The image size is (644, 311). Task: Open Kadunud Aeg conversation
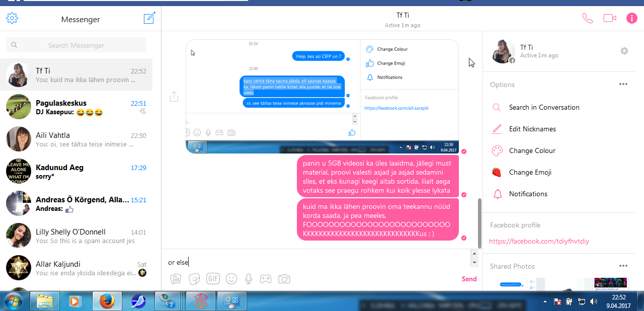[x=76, y=171]
